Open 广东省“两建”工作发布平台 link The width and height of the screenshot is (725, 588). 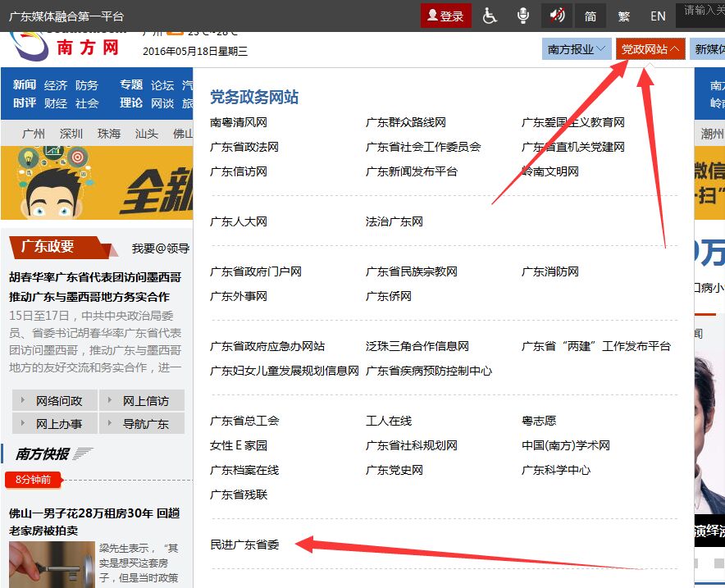click(596, 346)
